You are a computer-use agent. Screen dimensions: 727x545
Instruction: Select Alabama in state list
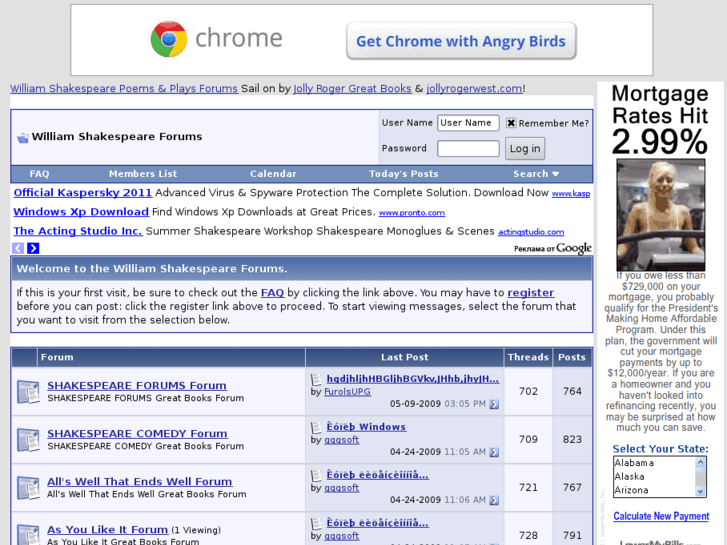pos(654,463)
